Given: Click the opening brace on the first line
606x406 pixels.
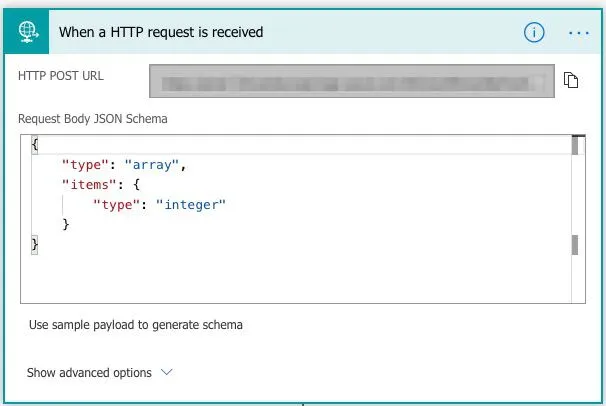Looking at the screenshot, I should (x=35, y=146).
